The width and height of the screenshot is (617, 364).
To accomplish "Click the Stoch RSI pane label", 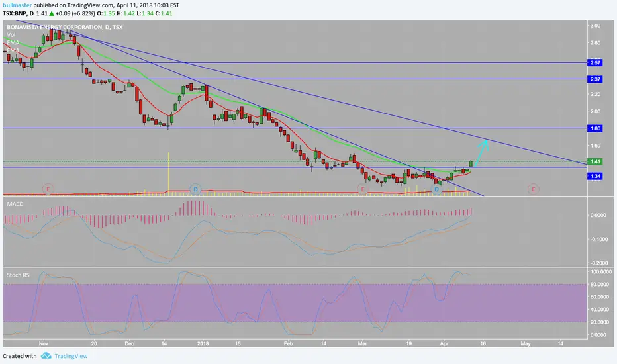I will tap(19, 275).
